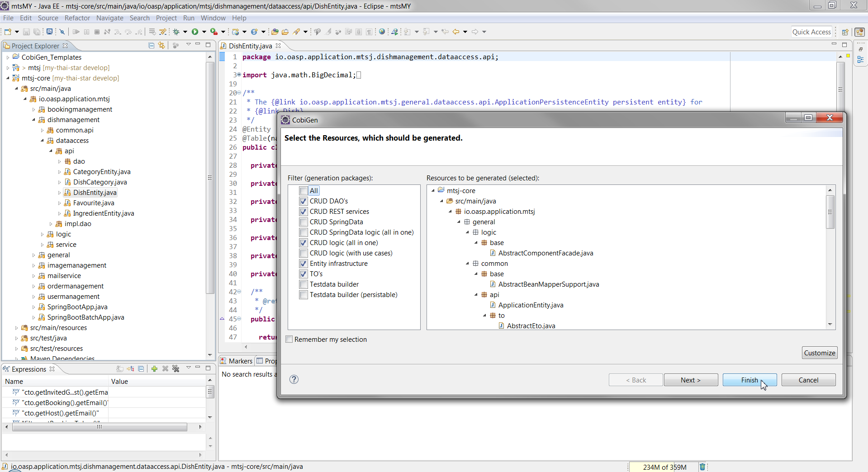Uncheck the CRUD DAO's checkbox
The height and width of the screenshot is (472, 868).
(304, 201)
